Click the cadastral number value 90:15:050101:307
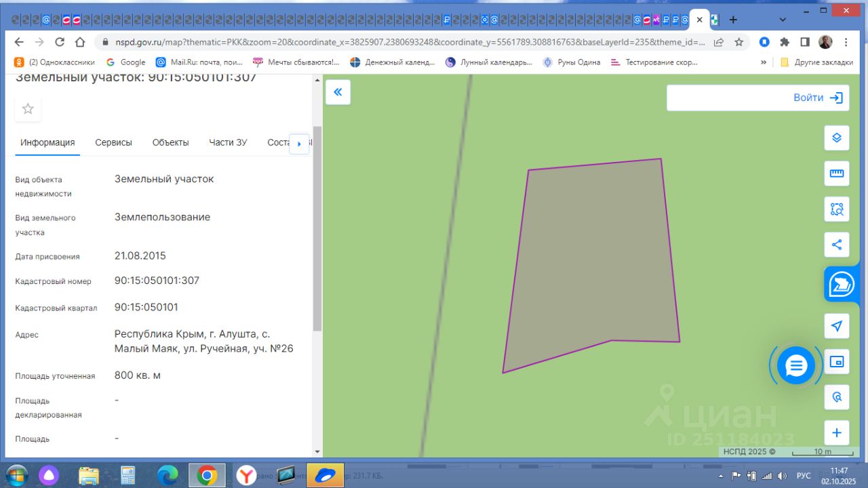This screenshot has width=868, height=488. click(157, 281)
